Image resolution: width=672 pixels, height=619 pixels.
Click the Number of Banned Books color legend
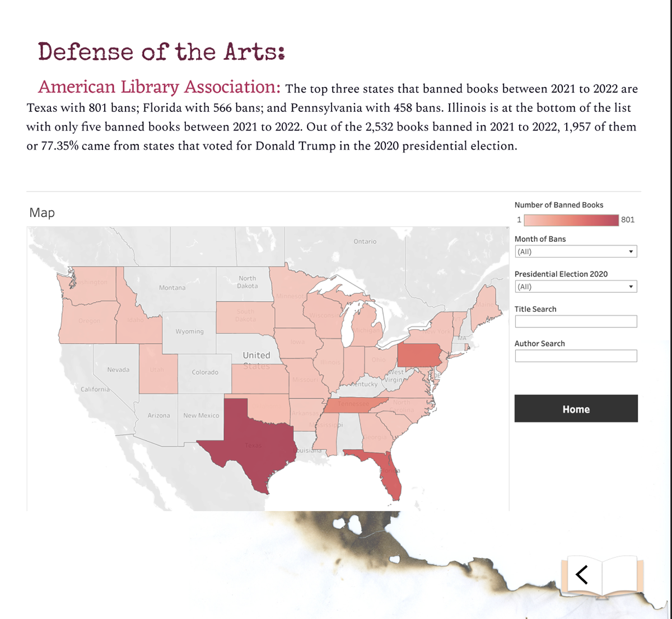point(571,220)
